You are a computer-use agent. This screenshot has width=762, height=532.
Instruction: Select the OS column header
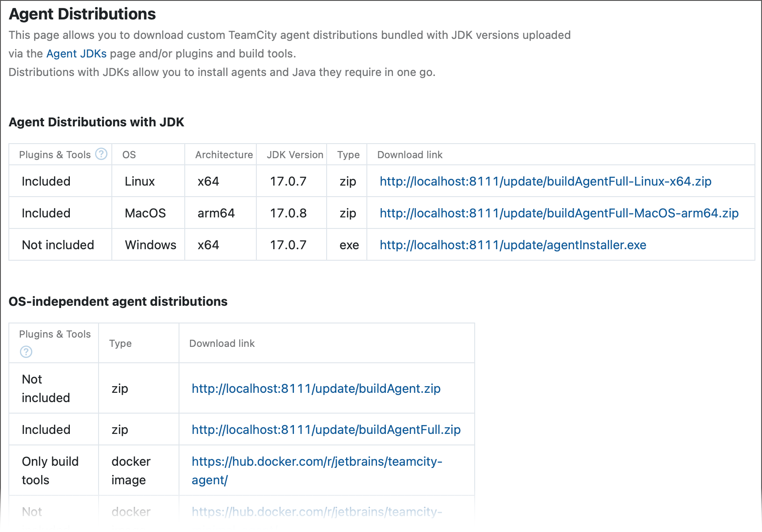129,155
